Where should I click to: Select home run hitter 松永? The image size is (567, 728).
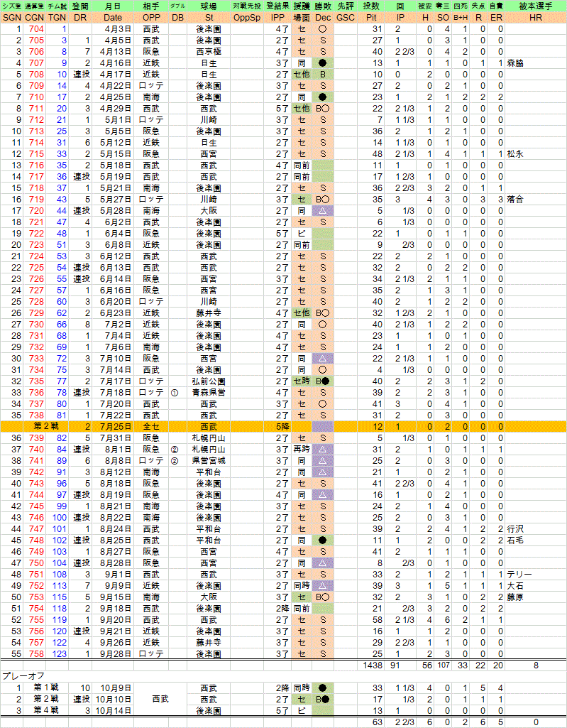tap(515, 153)
